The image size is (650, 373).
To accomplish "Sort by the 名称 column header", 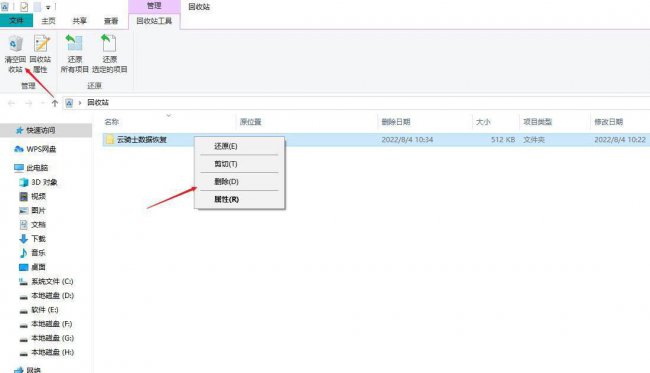I will click(112, 122).
